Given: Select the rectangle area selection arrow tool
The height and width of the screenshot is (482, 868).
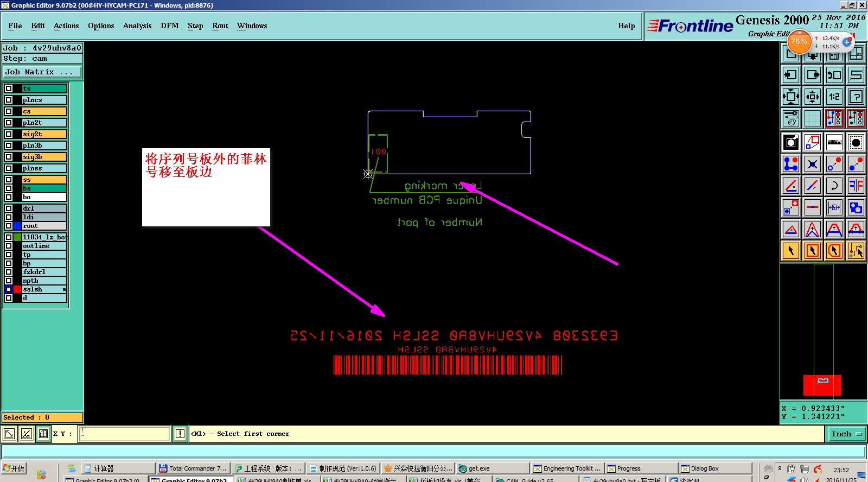Looking at the screenshot, I should [813, 251].
